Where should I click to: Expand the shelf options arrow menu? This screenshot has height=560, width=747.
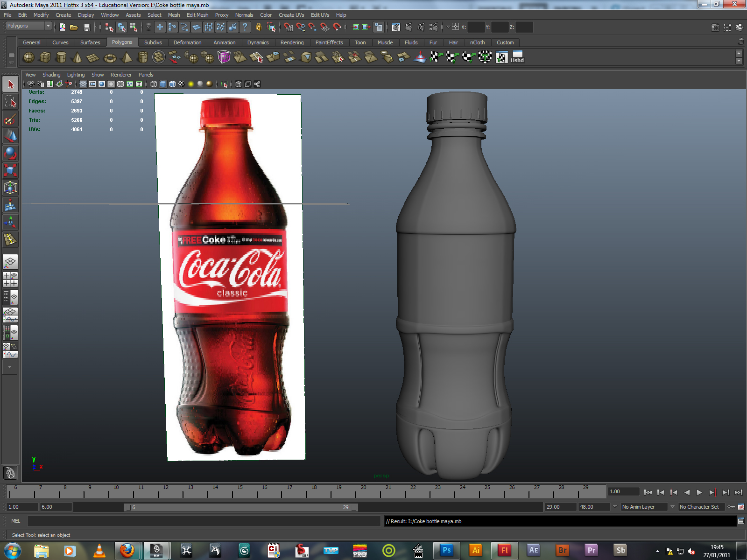12,62
